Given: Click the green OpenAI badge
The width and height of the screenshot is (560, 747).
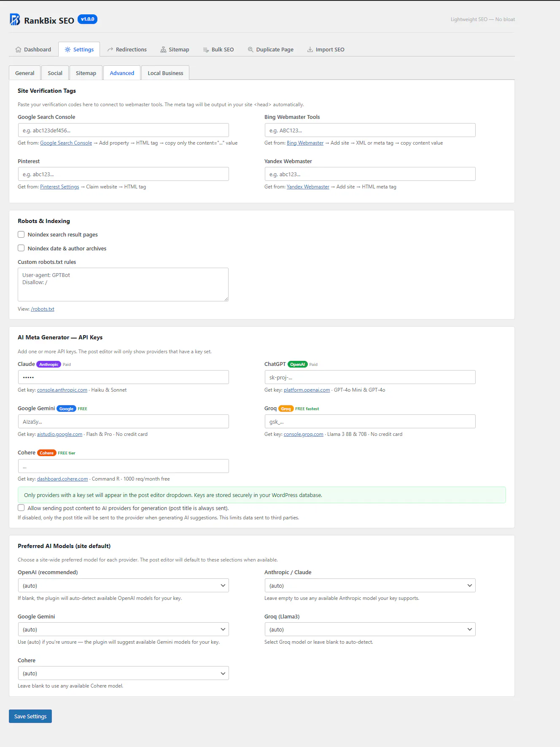Looking at the screenshot, I should coord(297,364).
